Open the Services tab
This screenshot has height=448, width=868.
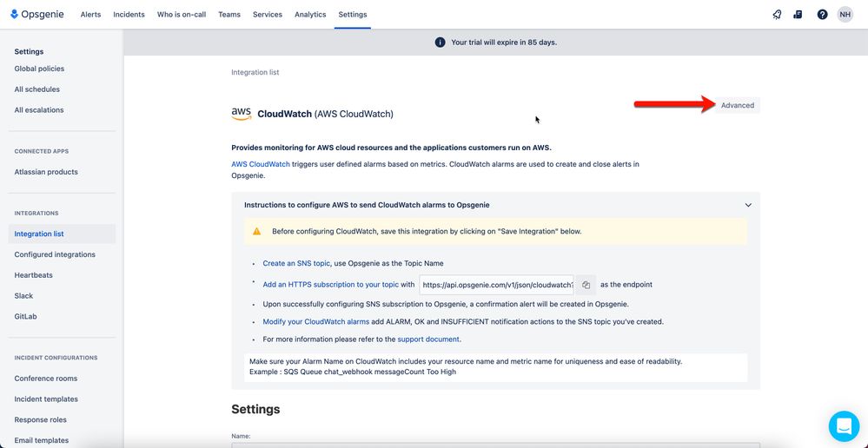[x=268, y=15]
